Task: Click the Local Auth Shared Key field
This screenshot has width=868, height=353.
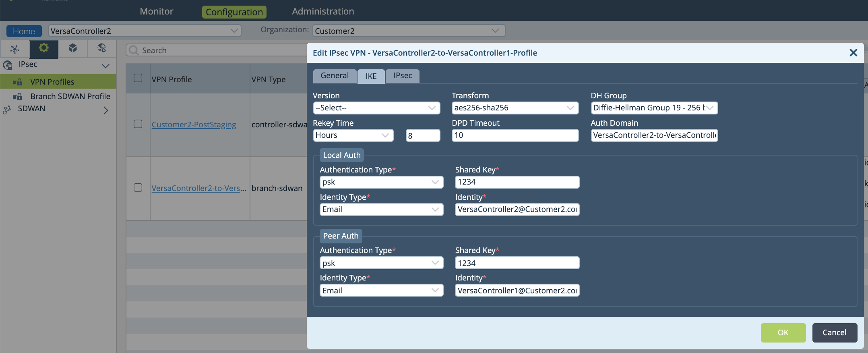Action: point(517,182)
